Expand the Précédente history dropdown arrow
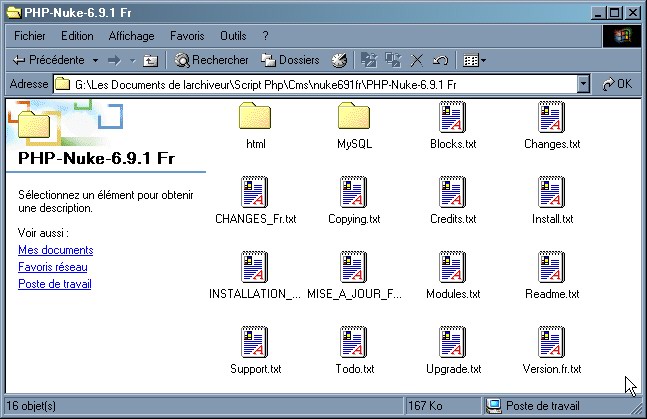The width and height of the screenshot is (647, 419). 95,61
